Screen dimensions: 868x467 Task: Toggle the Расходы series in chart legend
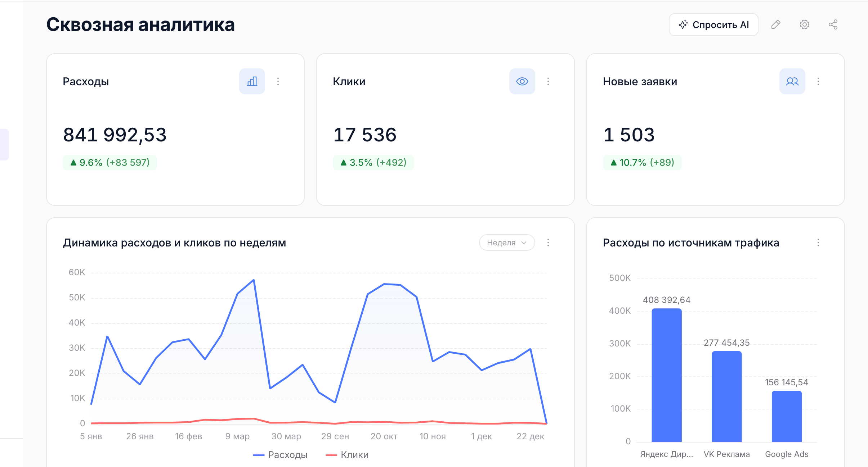pyautogui.click(x=280, y=455)
